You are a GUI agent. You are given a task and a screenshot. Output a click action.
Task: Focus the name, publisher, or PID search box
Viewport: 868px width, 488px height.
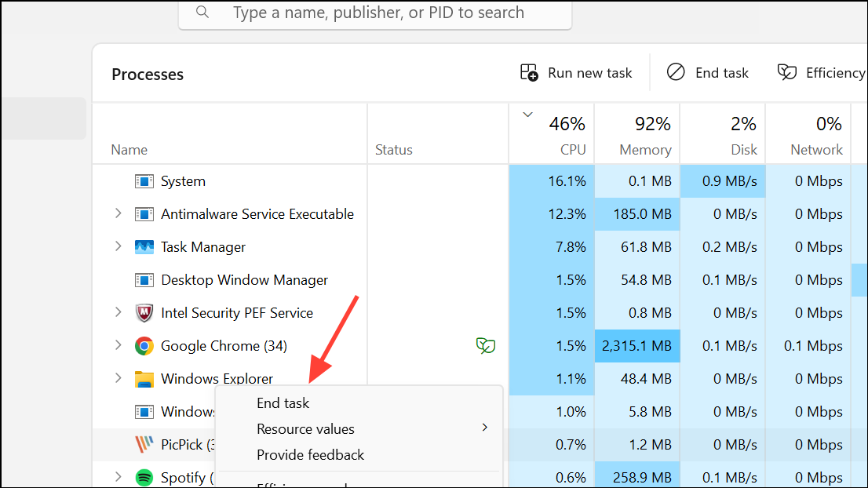point(378,13)
